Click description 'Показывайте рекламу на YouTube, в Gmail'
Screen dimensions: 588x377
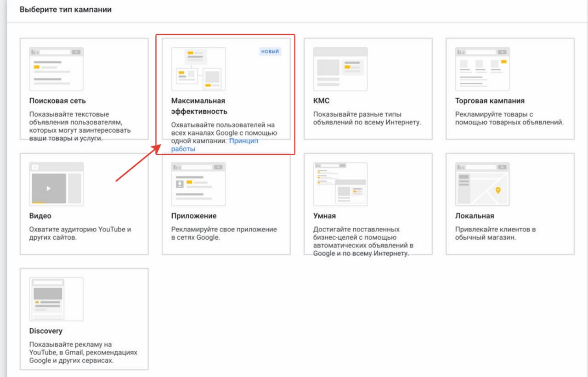pyautogui.click(x=83, y=352)
